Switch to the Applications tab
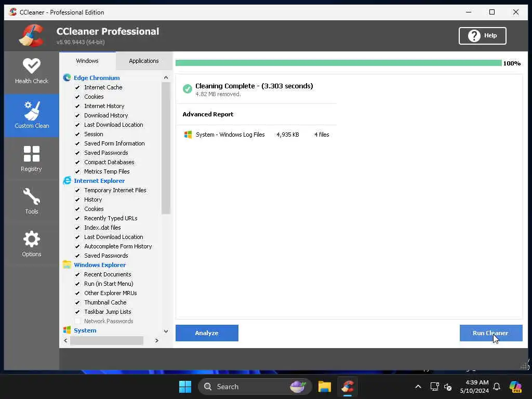 coord(144,61)
